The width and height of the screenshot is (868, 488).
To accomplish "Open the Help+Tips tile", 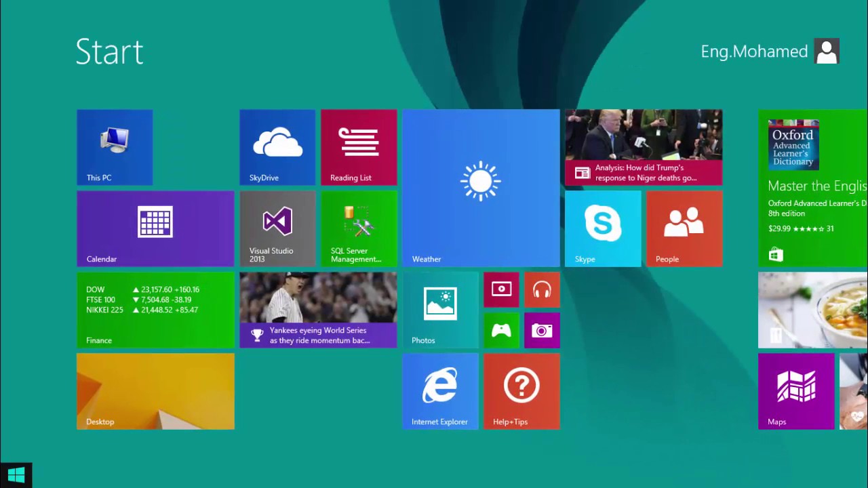I will coord(521,391).
